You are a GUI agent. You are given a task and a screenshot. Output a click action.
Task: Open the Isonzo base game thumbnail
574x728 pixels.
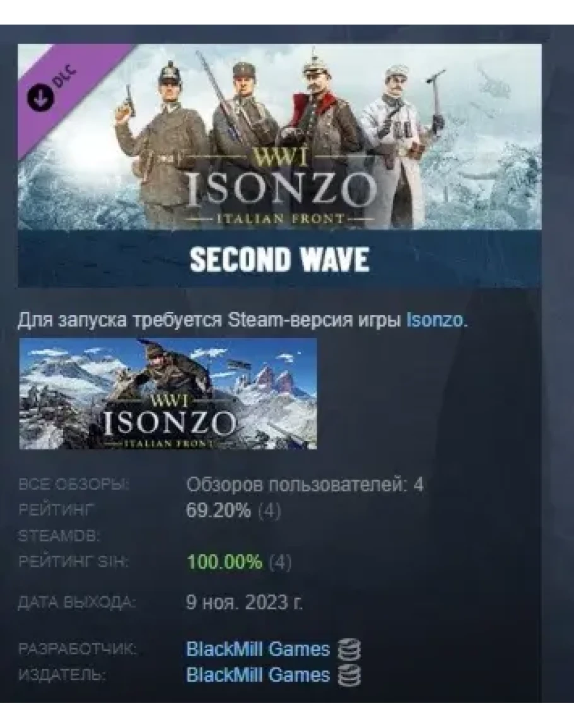(168, 394)
